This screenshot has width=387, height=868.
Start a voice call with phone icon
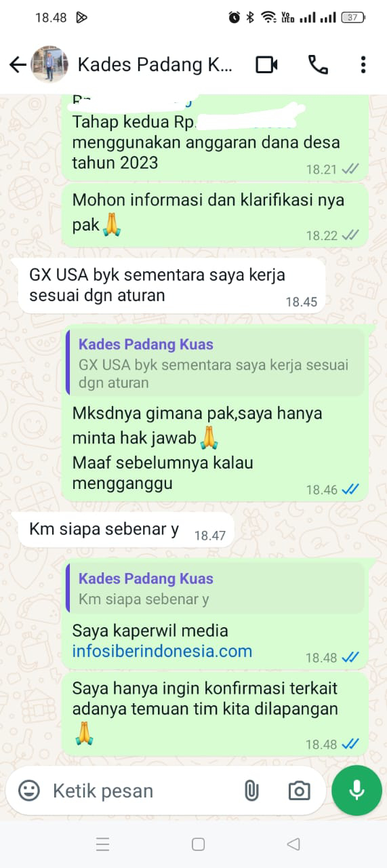click(x=318, y=64)
